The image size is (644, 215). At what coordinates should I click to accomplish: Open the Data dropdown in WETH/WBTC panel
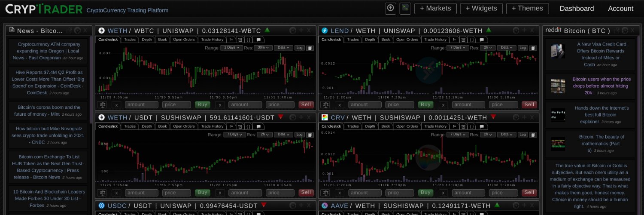pyautogui.click(x=283, y=48)
